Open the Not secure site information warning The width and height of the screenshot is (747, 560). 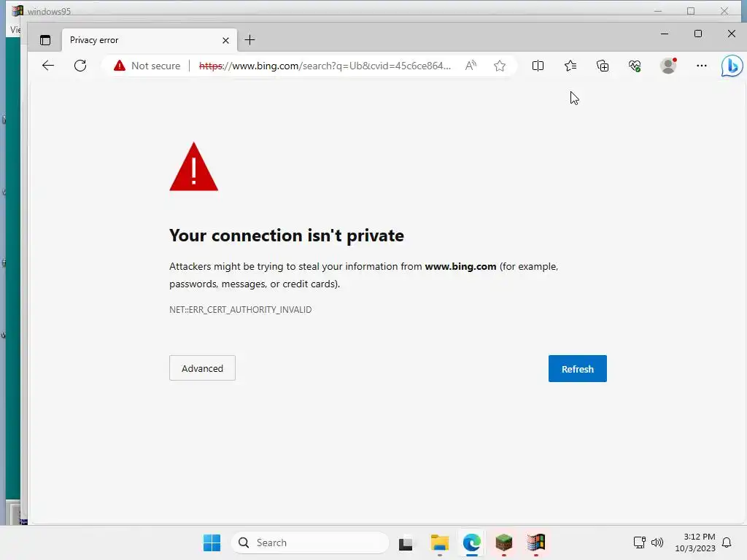click(147, 66)
